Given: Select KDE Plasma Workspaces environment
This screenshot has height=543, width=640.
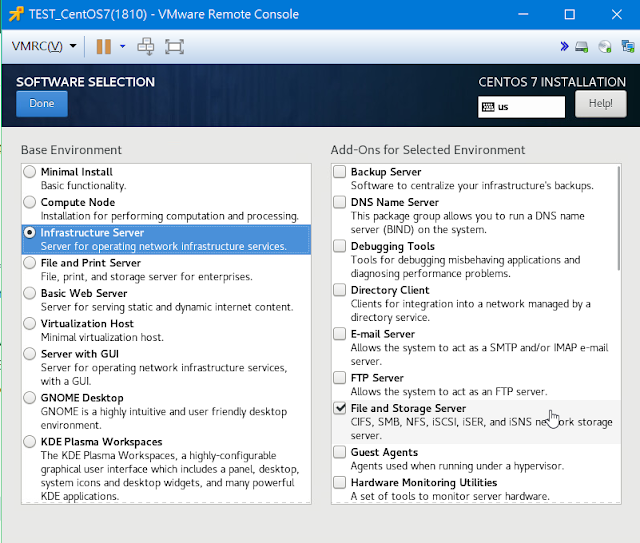Looking at the screenshot, I should tap(29, 442).
